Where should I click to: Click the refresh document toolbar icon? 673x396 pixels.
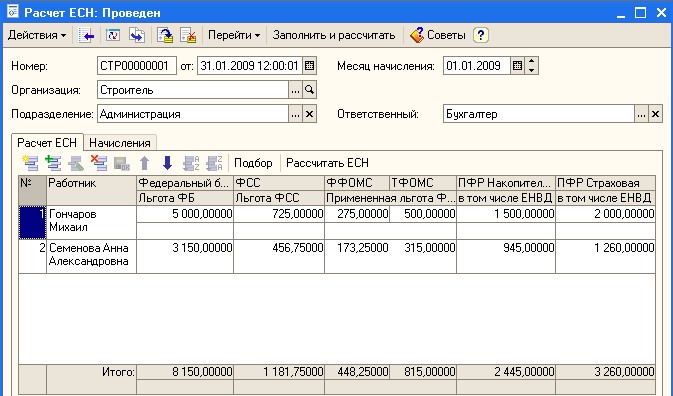click(x=113, y=36)
